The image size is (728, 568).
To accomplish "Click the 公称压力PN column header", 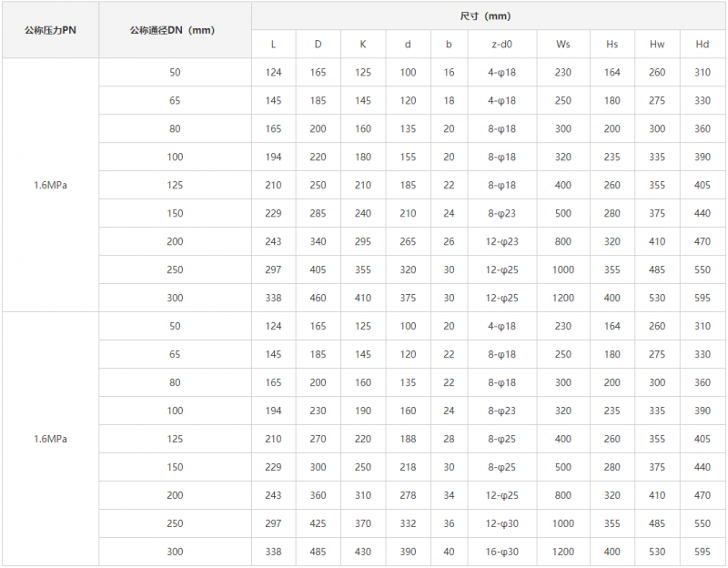I will click(x=50, y=30).
